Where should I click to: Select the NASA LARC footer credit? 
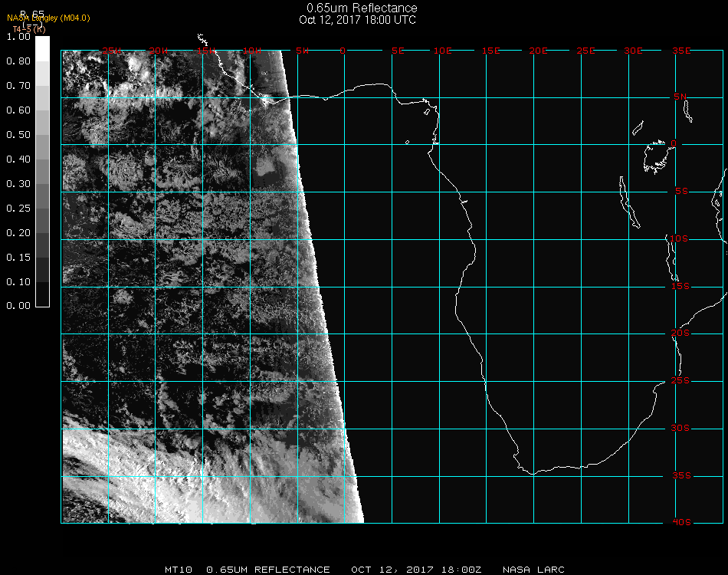pyautogui.click(x=533, y=570)
